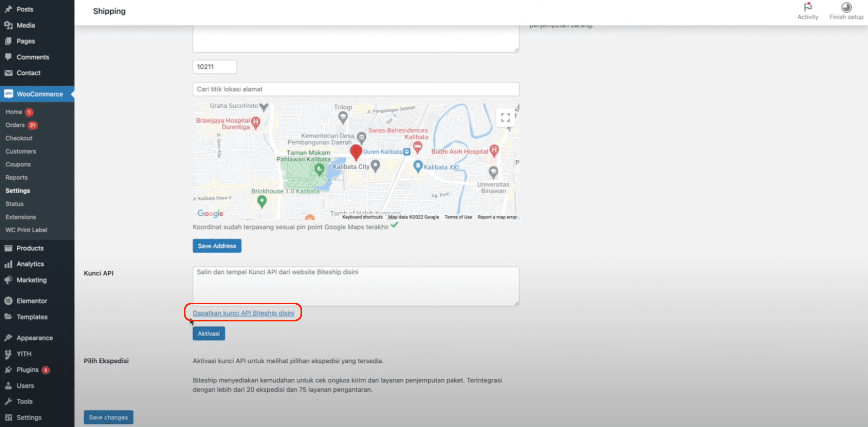868x427 pixels.
Task: Open Dapatkan kunci API Biteship disini link
Action: point(243,313)
